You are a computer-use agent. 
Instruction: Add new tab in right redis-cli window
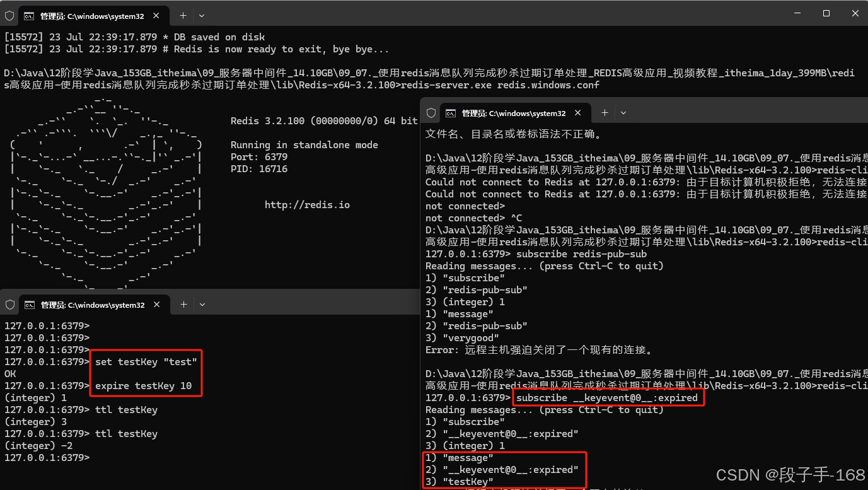(x=605, y=112)
